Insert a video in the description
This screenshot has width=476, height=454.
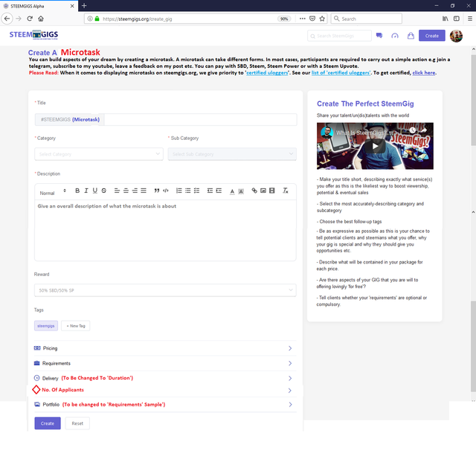pyautogui.click(x=272, y=191)
